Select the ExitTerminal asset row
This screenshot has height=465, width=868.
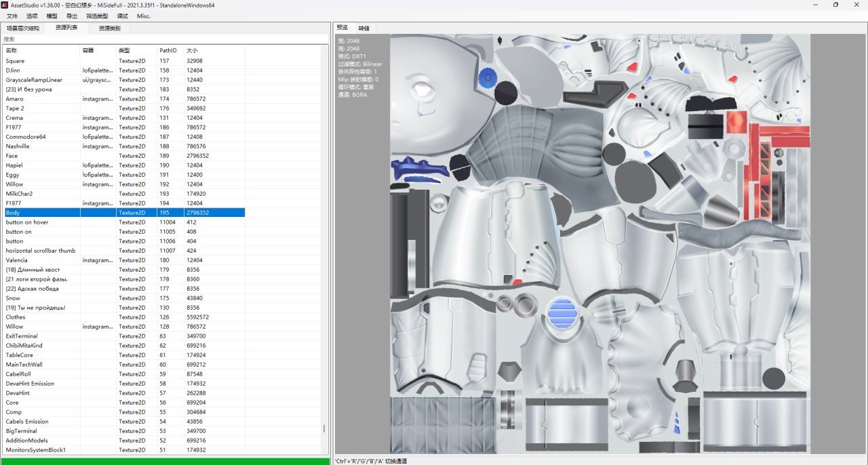(x=124, y=336)
